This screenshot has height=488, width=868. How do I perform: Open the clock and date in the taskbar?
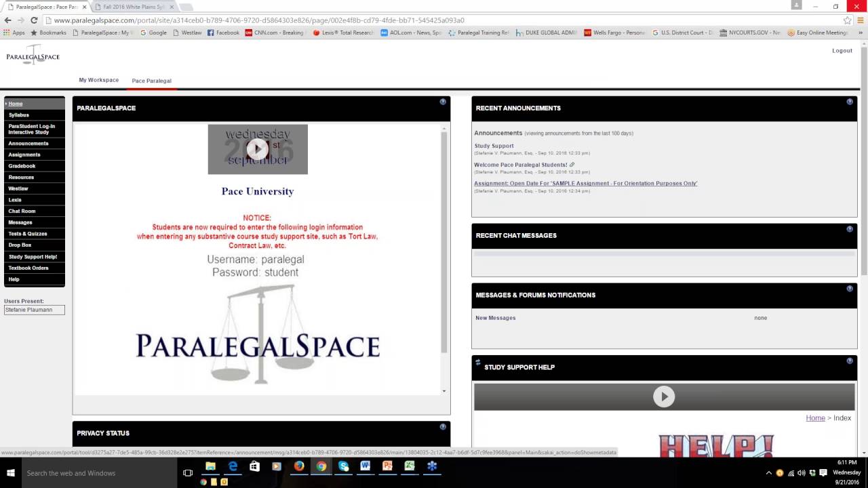(846, 472)
